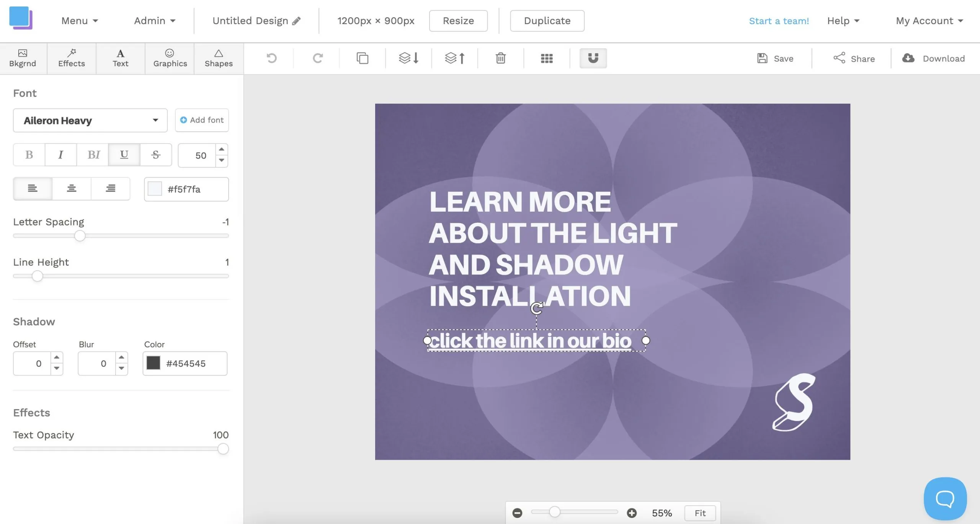
Task: Click the Letter Spacing slider handle
Action: [80, 236]
